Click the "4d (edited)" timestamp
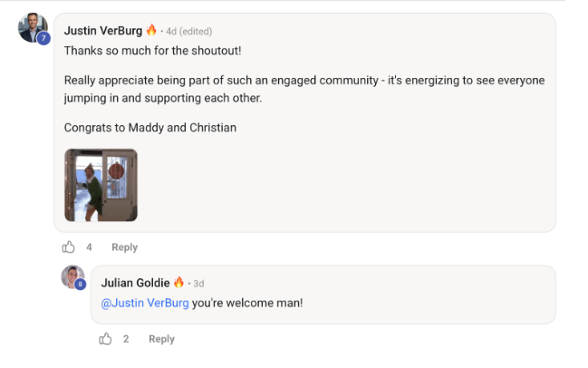The width and height of the screenshot is (588, 368). (x=188, y=31)
